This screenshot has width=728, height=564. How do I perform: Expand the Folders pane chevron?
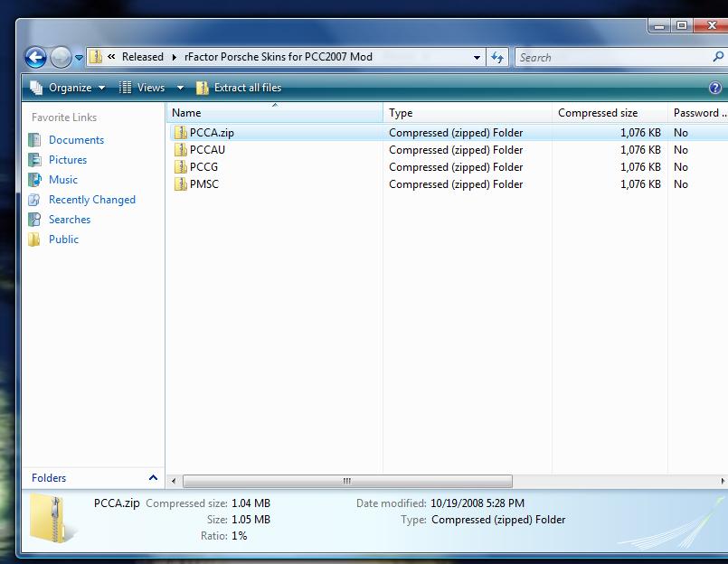point(153,477)
